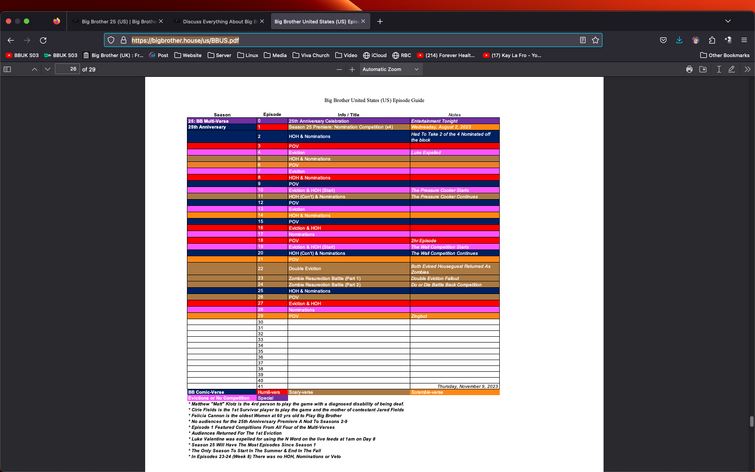Toggle the PDF sidebar
This screenshot has width=755, height=472.
coord(7,69)
